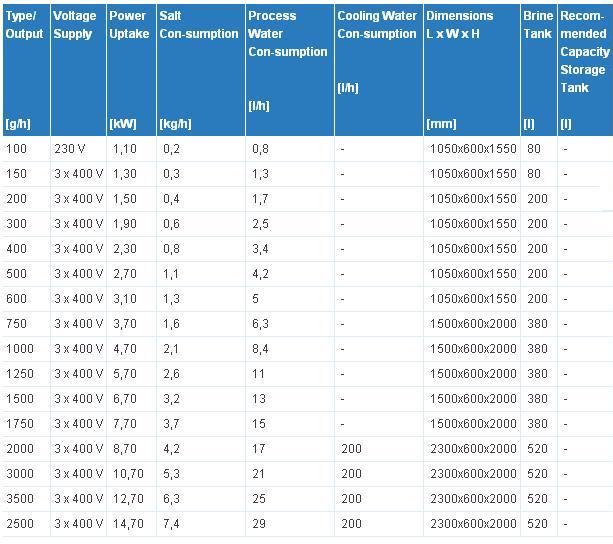This screenshot has height=544, width=613.
Task: Select the type '1250' output cell
Action: click(x=20, y=374)
